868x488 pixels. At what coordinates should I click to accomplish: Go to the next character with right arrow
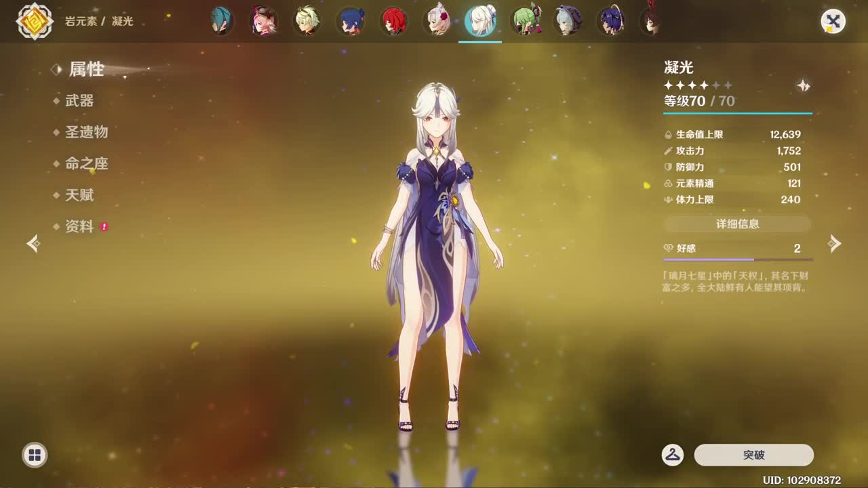[835, 243]
